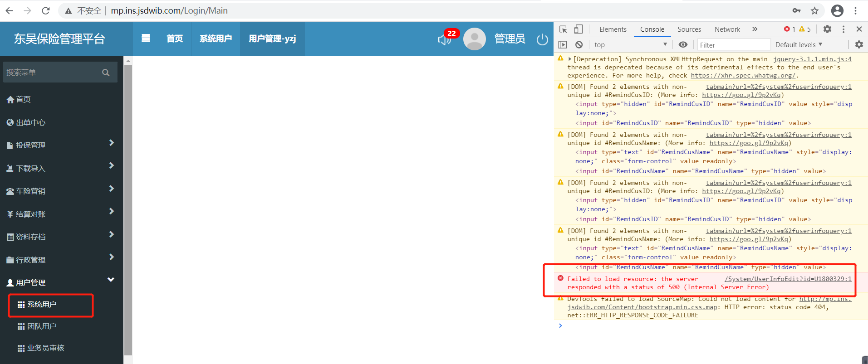The width and height of the screenshot is (868, 364).
Task: Open DevTools settings gear
Action: pyautogui.click(x=827, y=29)
